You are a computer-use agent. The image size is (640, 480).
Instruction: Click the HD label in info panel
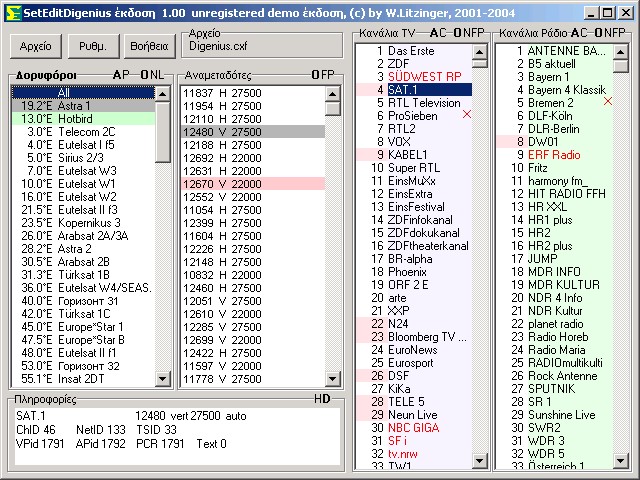click(x=322, y=399)
